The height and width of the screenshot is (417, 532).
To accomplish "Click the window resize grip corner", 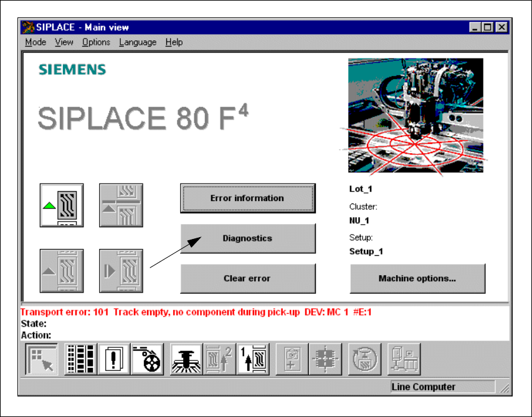I will coord(505,388).
